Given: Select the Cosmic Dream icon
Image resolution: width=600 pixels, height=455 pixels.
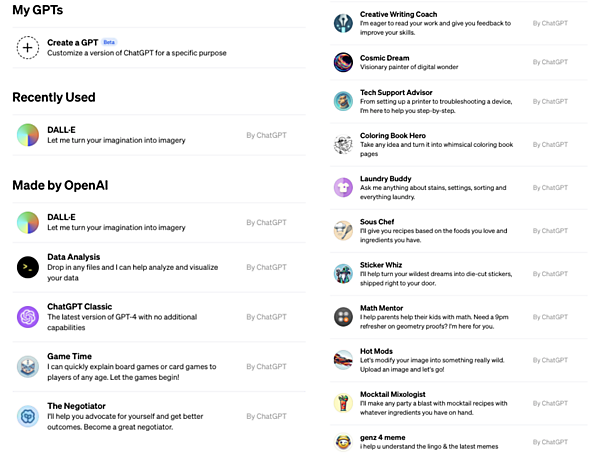Looking at the screenshot, I should pos(343,62).
